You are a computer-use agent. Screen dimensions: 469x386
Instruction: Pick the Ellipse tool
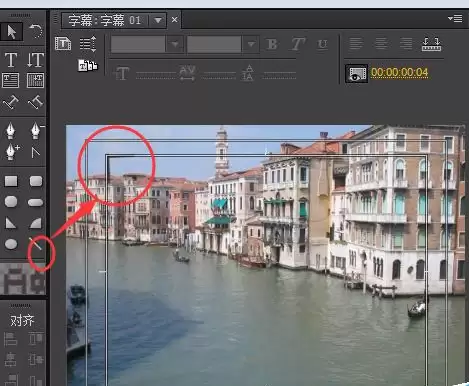point(11,244)
